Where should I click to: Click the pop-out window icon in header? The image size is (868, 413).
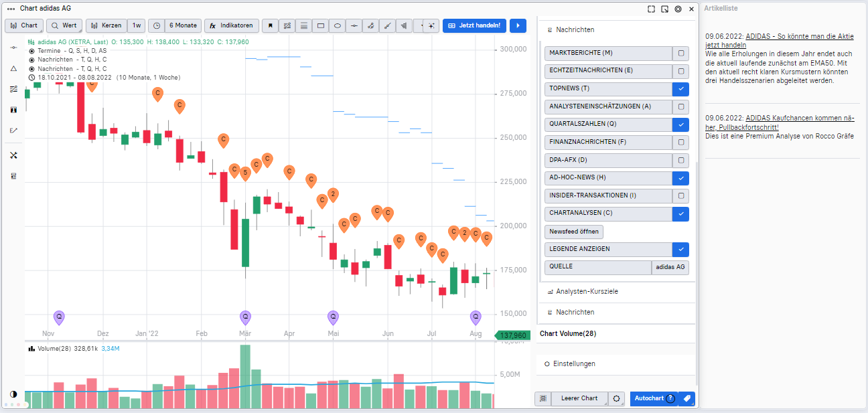(664, 9)
